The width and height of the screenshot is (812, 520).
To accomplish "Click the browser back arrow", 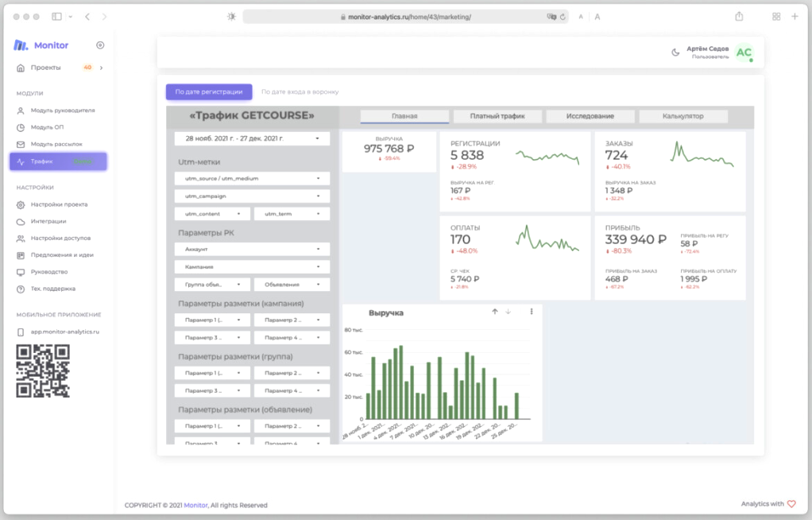I will point(87,17).
